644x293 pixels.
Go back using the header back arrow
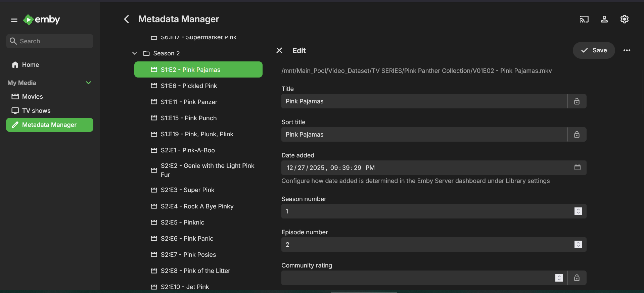[127, 19]
